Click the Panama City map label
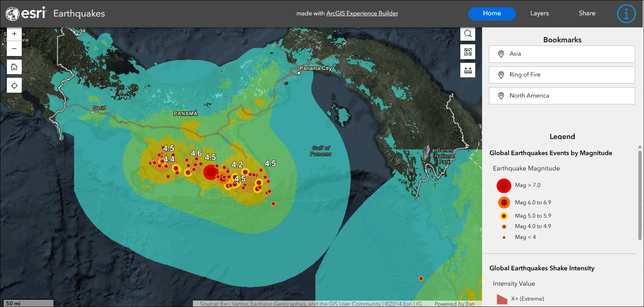This screenshot has height=307, width=644. click(315, 68)
